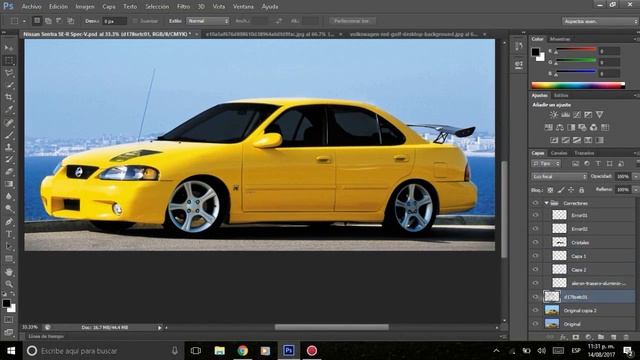Add a Curves adjustment
Screen dimensions: 640x360
577,115
